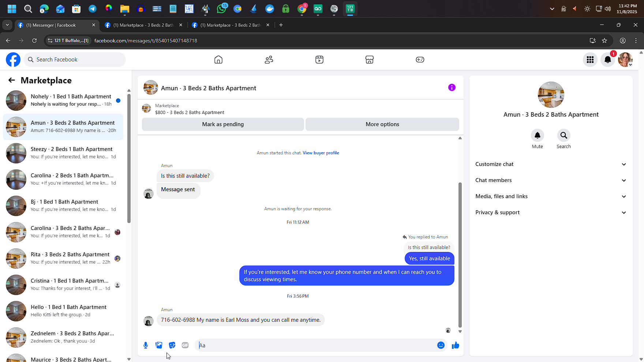This screenshot has width=644, height=362.
Task: Open Cristina 1 Bed 1 Bath conversation
Action: [x=63, y=285]
